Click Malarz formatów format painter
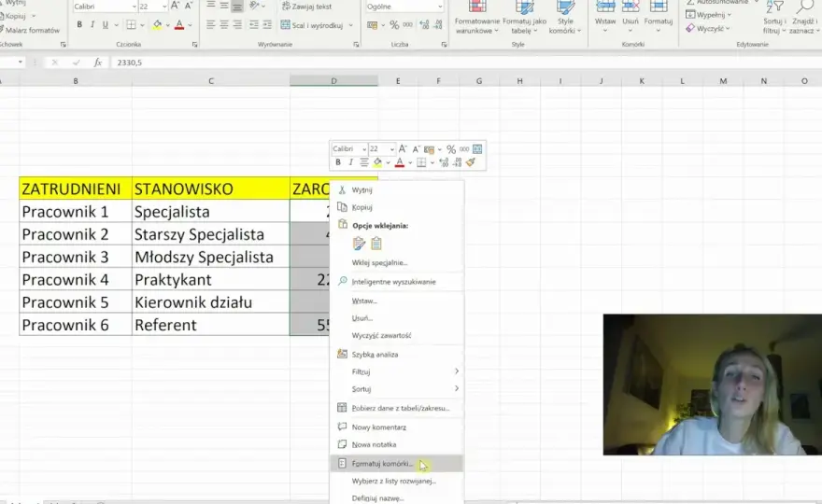The width and height of the screenshot is (822, 504). [x=30, y=31]
